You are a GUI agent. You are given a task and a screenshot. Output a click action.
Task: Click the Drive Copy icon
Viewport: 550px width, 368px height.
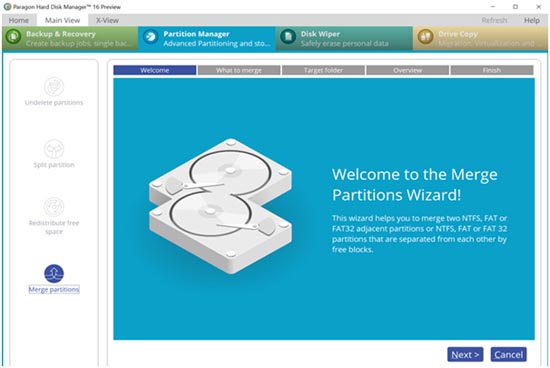click(x=425, y=36)
